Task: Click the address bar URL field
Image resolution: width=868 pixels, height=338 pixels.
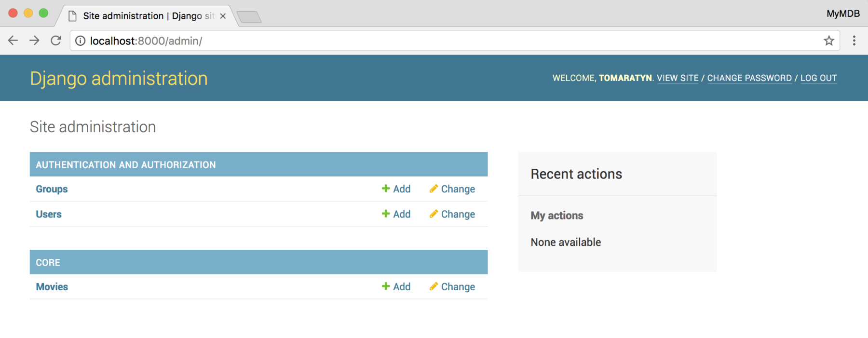Action: point(455,41)
